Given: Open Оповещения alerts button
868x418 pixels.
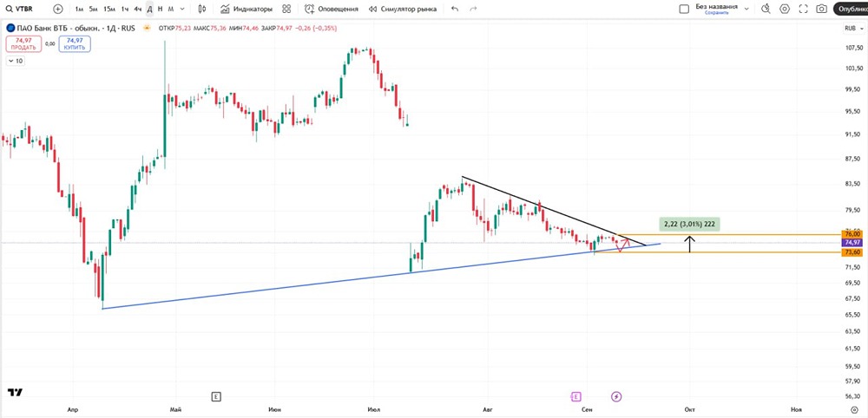Looking at the screenshot, I should click(331, 9).
